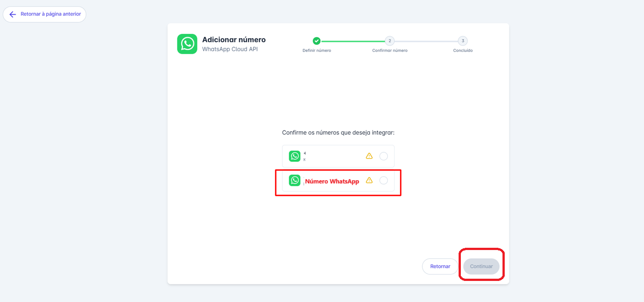Select the first number's radio button
Image resolution: width=644 pixels, height=302 pixels.
(x=383, y=156)
